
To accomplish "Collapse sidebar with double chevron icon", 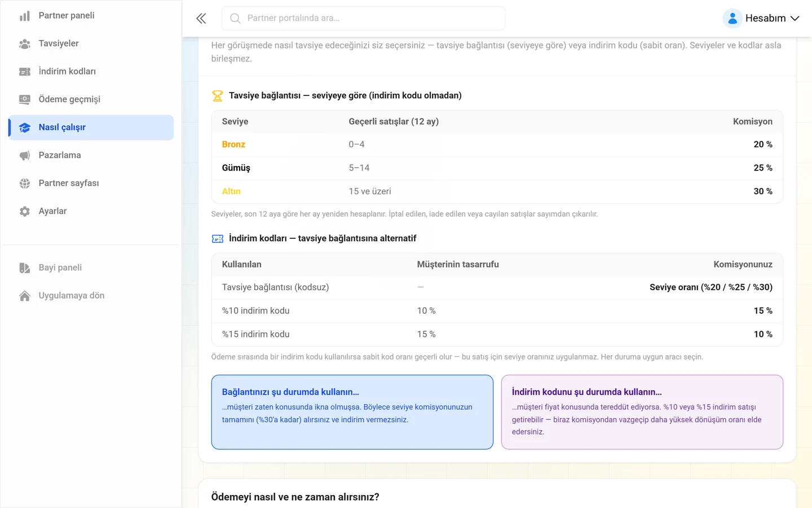I will tap(201, 19).
